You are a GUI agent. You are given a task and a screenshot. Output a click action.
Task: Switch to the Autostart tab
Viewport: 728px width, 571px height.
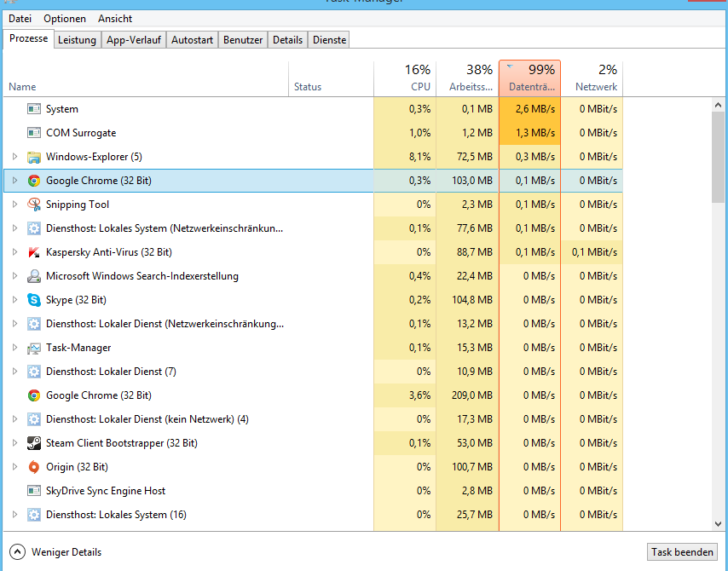(x=192, y=40)
